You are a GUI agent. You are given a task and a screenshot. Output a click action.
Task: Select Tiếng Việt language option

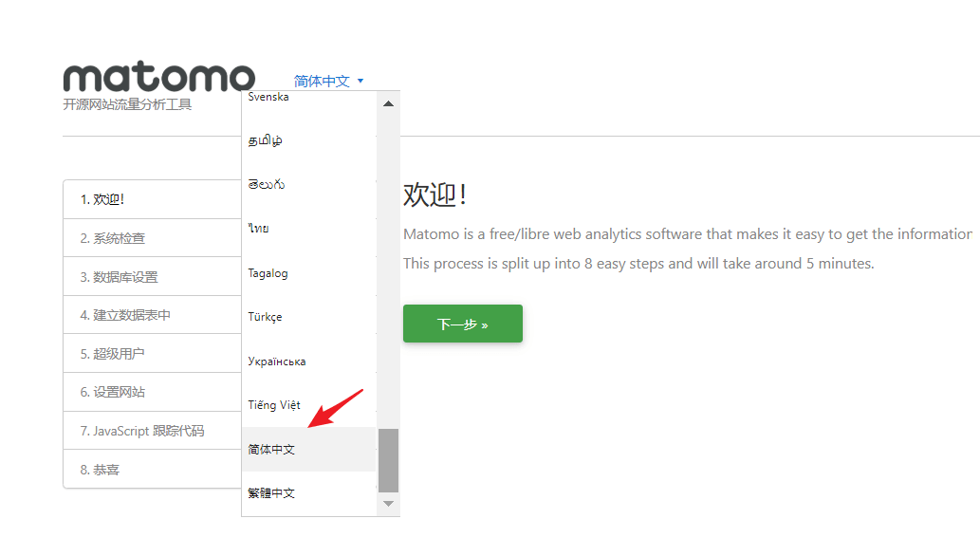click(x=274, y=405)
